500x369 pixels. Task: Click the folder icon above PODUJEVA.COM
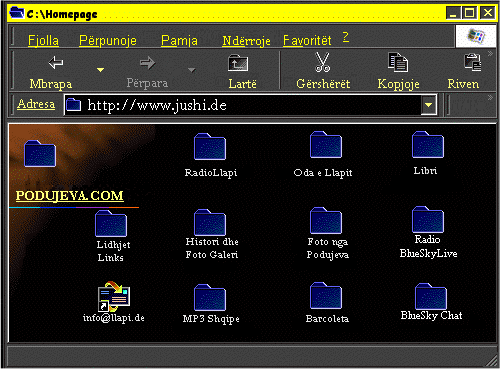click(x=40, y=153)
